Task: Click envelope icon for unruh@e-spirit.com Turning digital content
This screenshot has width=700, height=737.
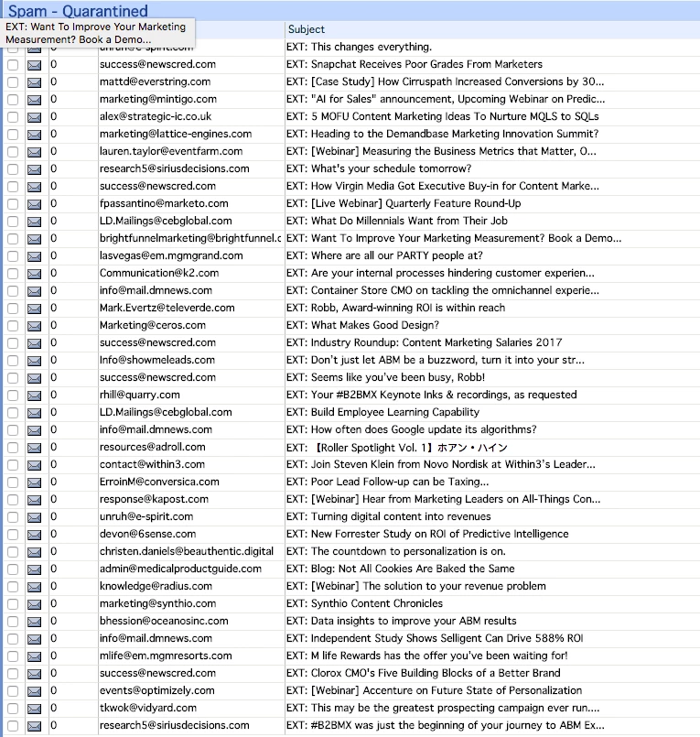Action: click(34, 517)
